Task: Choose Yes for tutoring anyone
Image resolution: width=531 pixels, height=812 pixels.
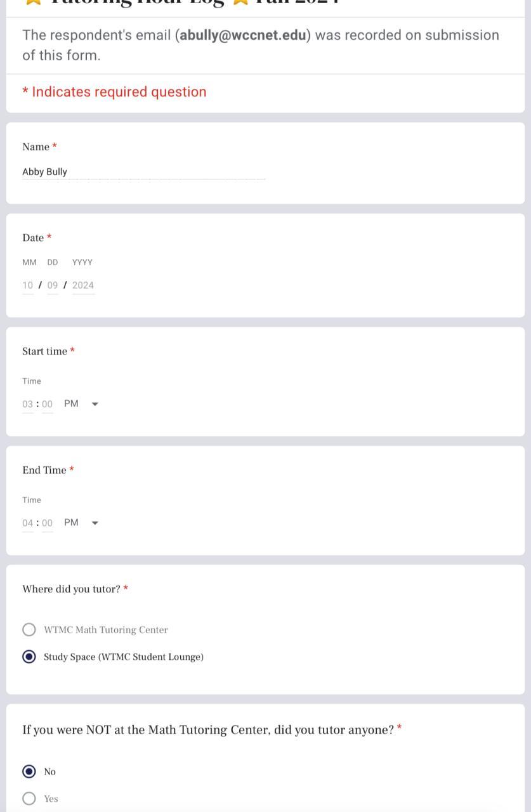Action: point(29,799)
